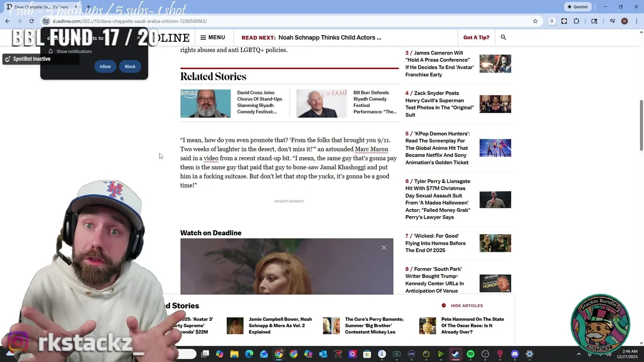The height and width of the screenshot is (362, 644).
Task: Close the Watch on Deadline video player
Action: click(x=384, y=247)
